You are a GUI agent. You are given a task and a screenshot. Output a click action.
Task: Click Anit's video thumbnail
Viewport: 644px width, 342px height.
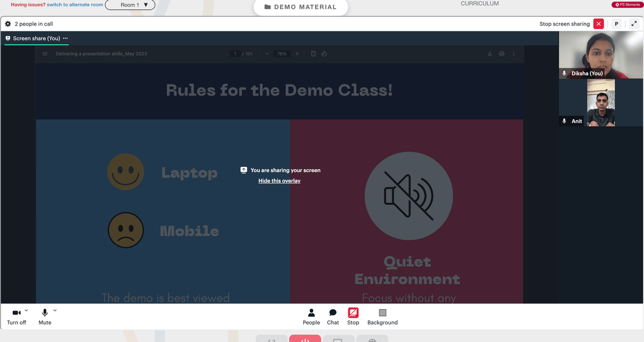tap(601, 102)
